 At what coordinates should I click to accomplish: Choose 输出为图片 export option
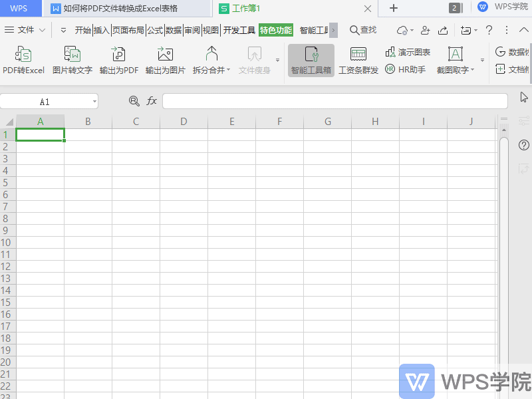(165, 61)
